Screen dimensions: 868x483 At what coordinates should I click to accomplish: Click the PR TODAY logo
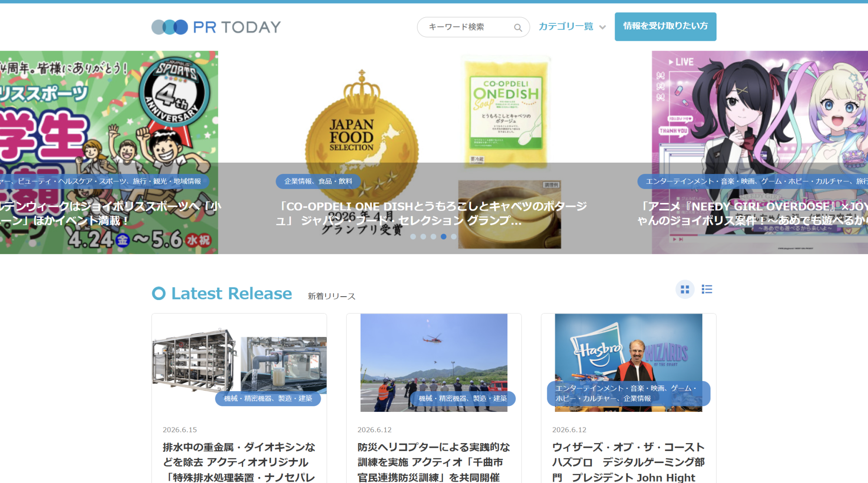click(216, 27)
